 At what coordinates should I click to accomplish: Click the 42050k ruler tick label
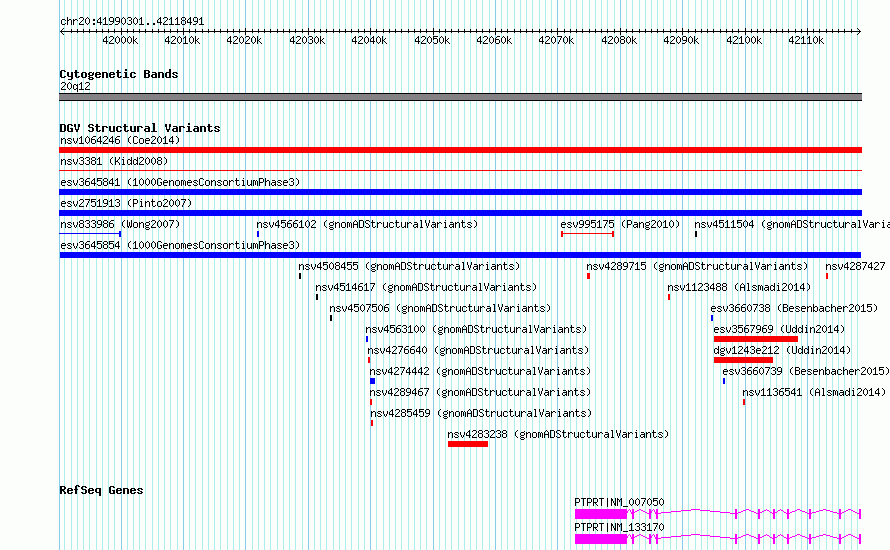[x=432, y=40]
